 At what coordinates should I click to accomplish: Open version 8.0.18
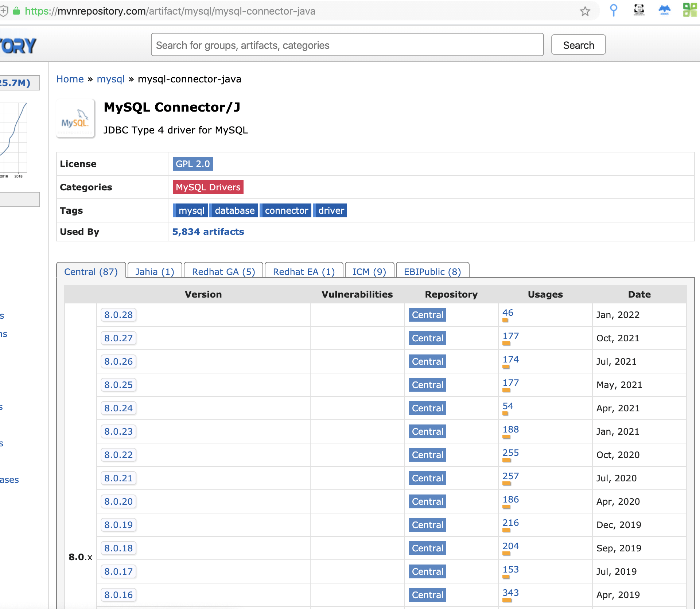118,548
